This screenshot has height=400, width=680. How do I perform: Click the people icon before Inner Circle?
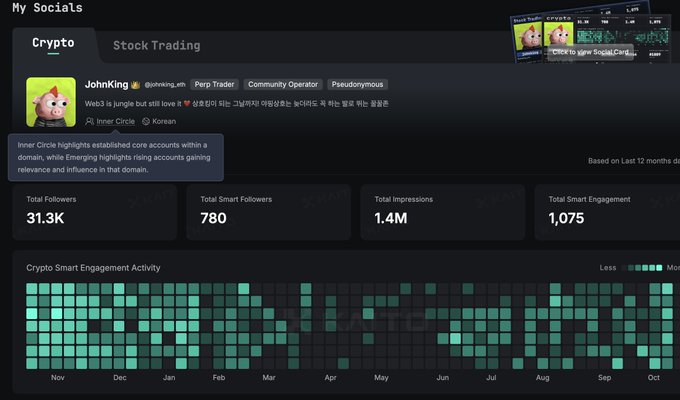click(x=89, y=121)
